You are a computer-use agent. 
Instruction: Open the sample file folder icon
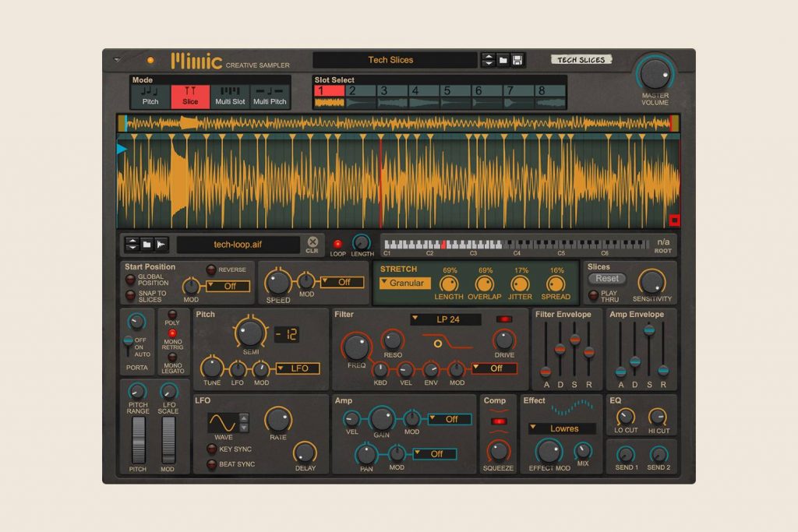tap(147, 243)
